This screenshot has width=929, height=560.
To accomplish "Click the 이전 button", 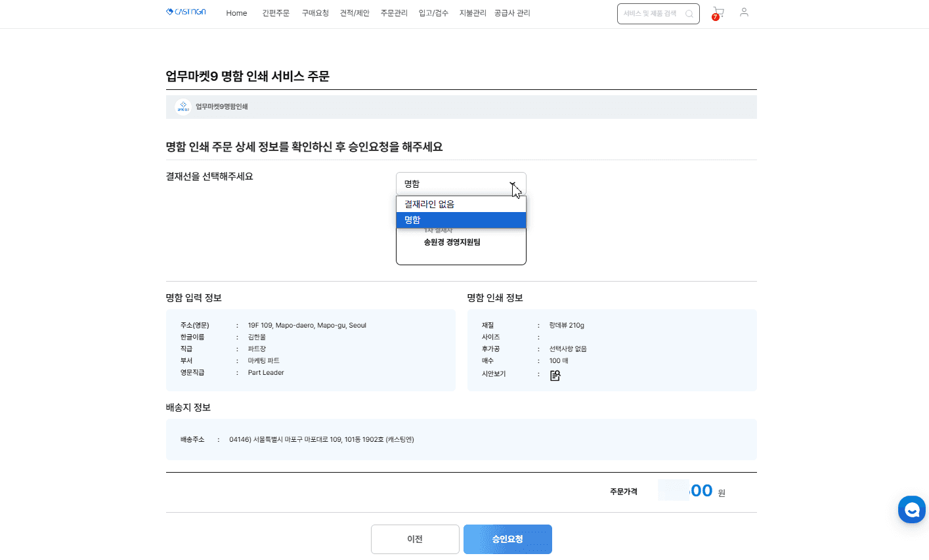I will 415,539.
